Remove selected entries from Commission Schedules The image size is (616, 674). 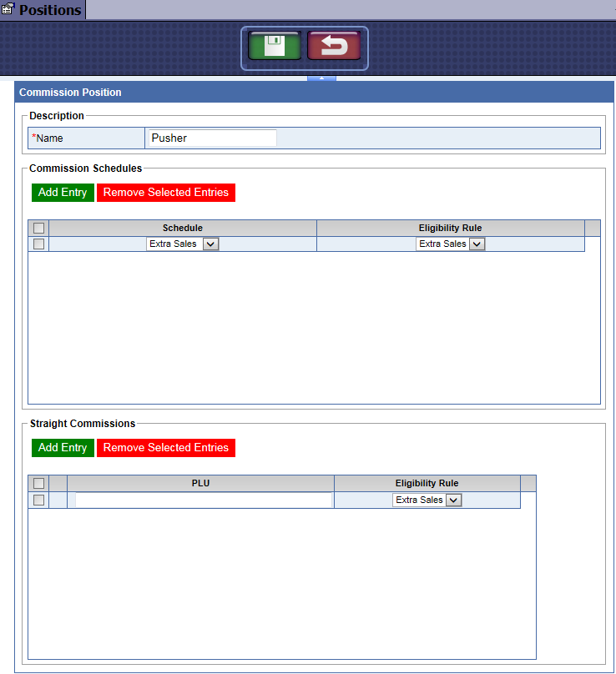(x=166, y=193)
